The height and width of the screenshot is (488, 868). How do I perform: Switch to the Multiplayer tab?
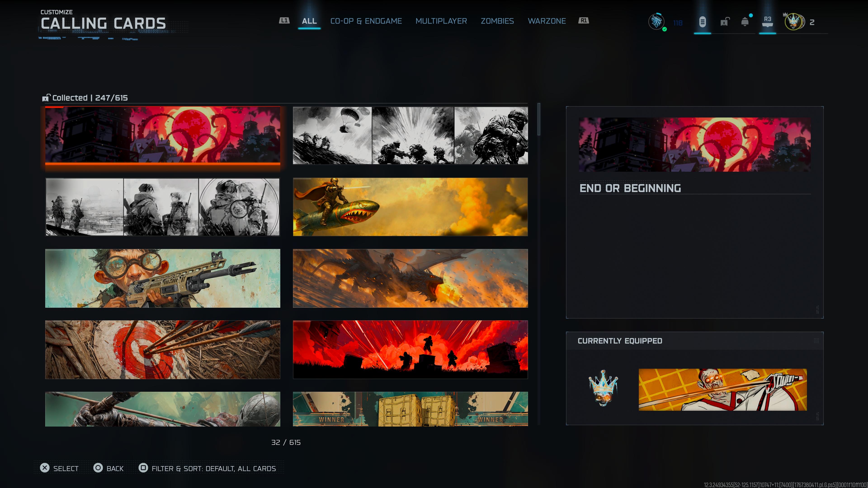[441, 21]
